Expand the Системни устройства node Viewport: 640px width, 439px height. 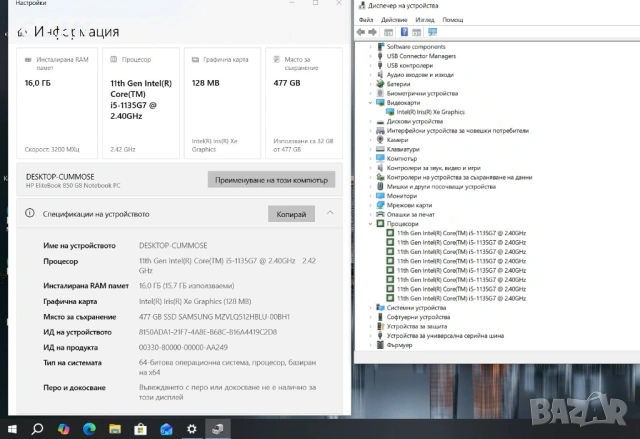pos(370,308)
